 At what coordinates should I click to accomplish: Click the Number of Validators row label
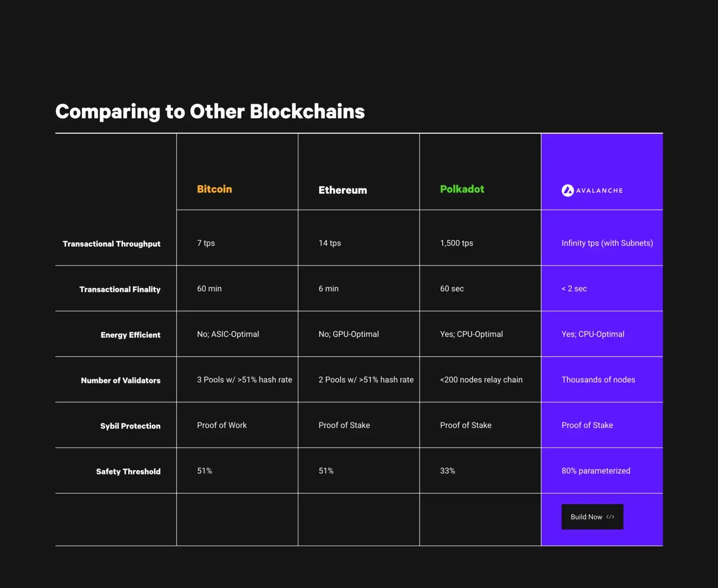click(x=121, y=380)
